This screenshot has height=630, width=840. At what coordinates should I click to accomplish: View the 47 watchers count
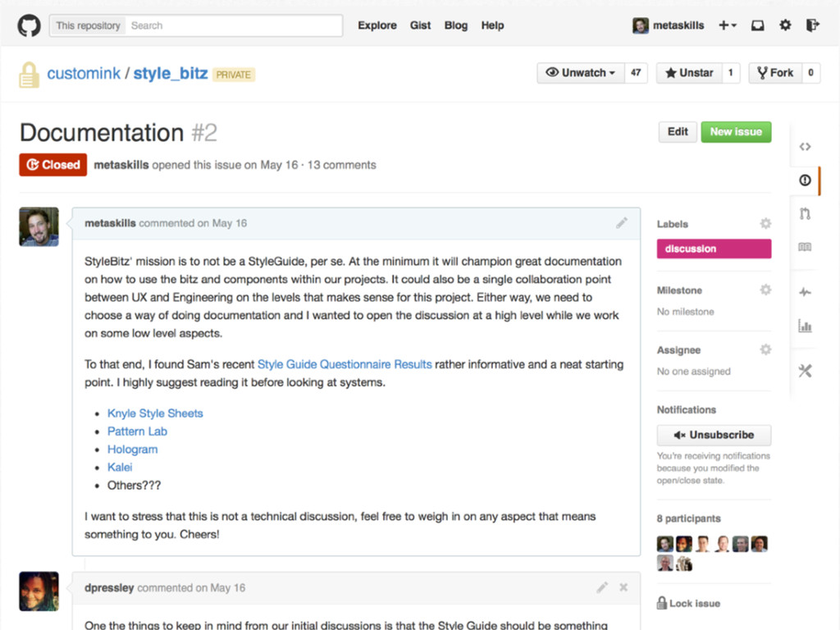click(x=636, y=73)
